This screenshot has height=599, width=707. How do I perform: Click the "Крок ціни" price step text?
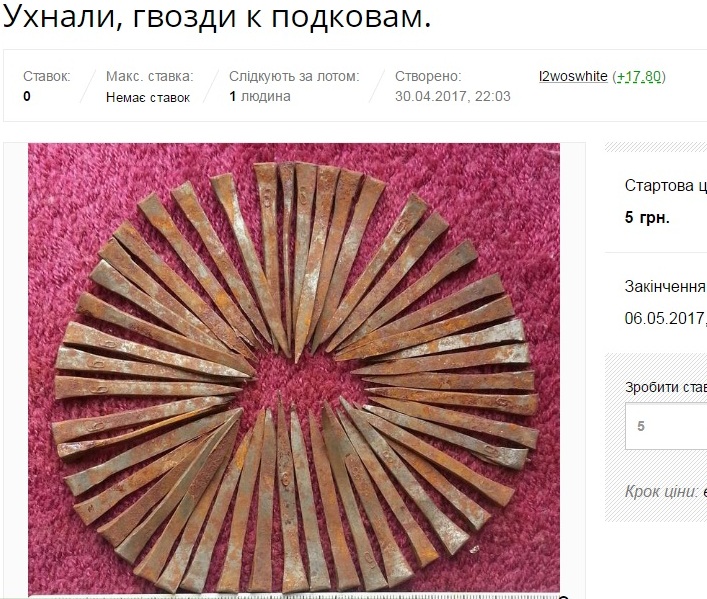[666, 492]
